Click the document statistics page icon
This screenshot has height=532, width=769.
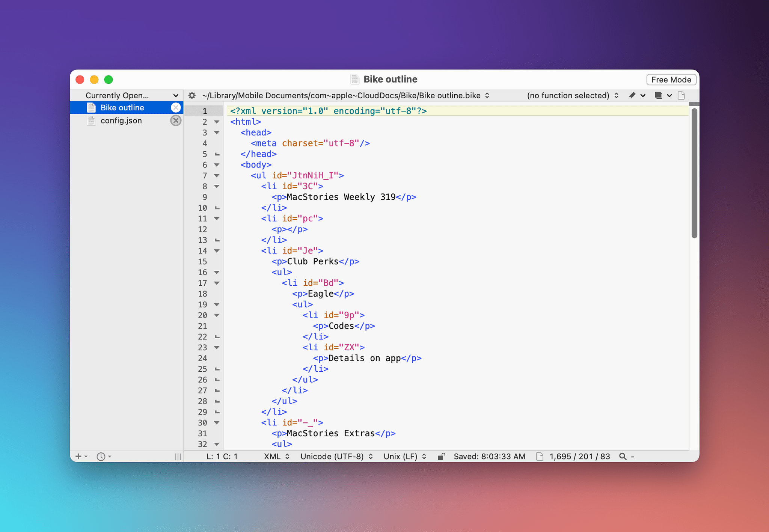pyautogui.click(x=540, y=457)
